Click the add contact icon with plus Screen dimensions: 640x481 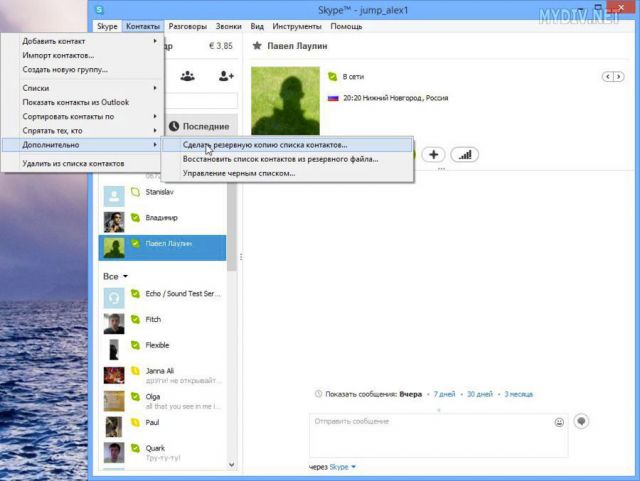(226, 76)
